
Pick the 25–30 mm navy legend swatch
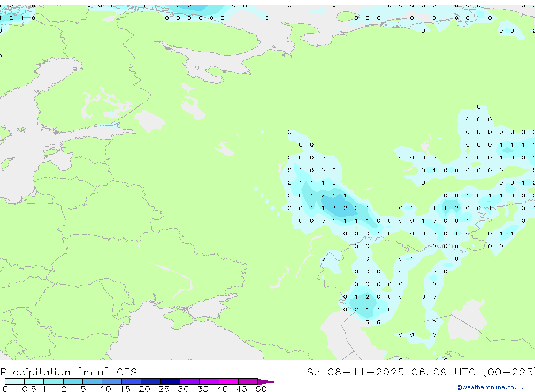click(170, 381)
